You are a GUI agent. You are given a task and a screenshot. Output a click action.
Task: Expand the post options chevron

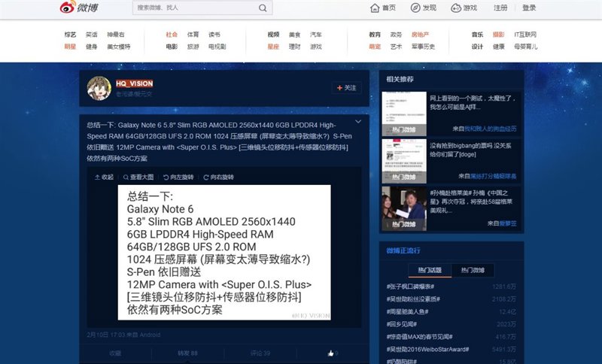tap(358, 122)
